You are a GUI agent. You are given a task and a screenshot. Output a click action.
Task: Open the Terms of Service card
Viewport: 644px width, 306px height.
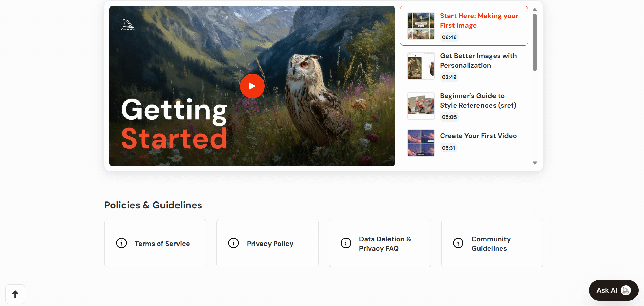162,244
